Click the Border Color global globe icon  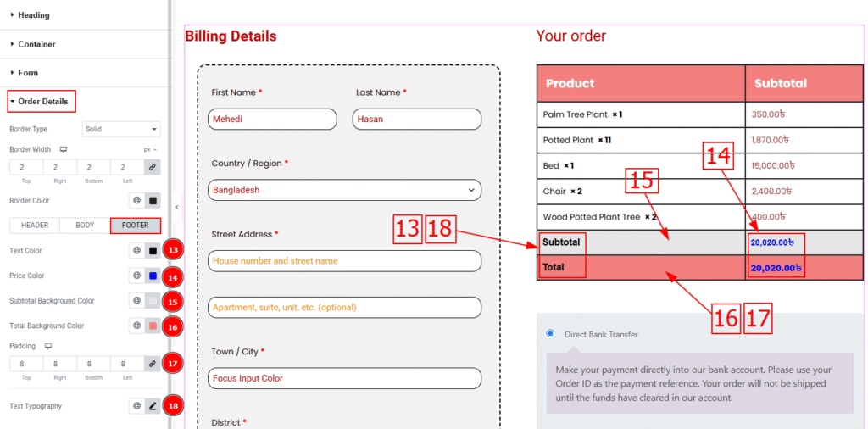point(136,201)
